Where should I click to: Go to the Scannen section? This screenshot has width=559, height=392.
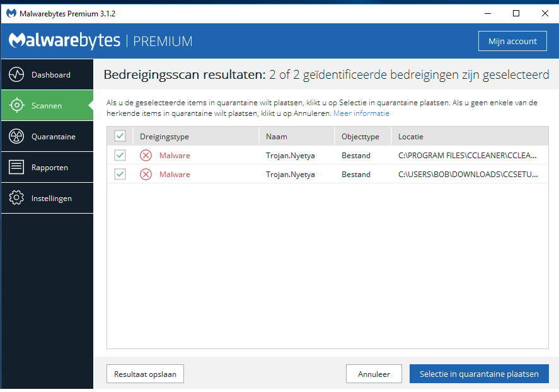47,105
